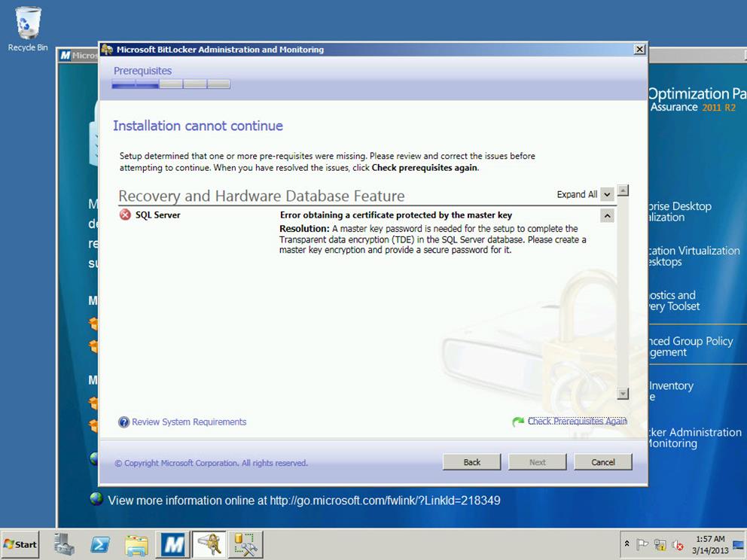Open Server Manager from the taskbar
Viewport: 747px width, 560px height.
pyautogui.click(x=64, y=543)
